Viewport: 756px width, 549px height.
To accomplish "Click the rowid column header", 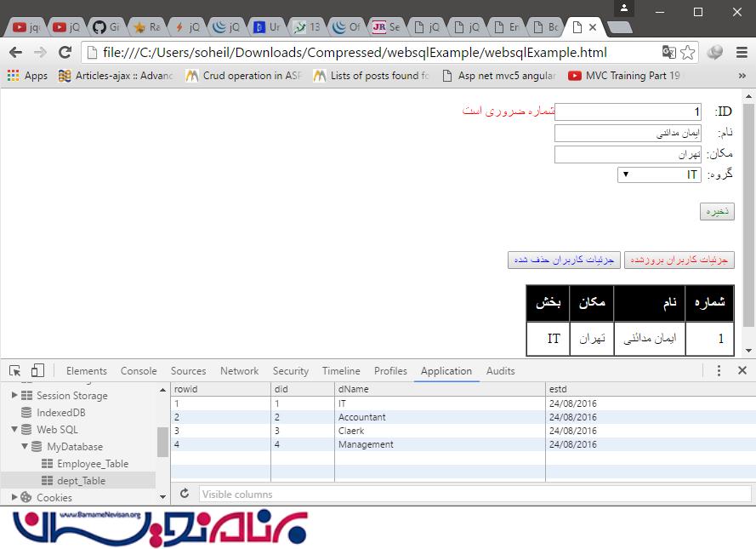I will click(221, 389).
